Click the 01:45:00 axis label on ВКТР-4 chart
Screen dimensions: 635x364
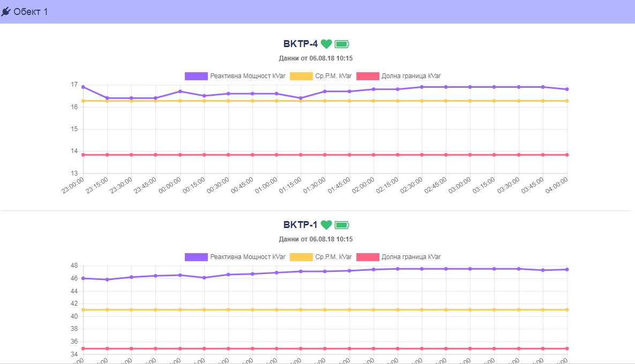pos(339,186)
